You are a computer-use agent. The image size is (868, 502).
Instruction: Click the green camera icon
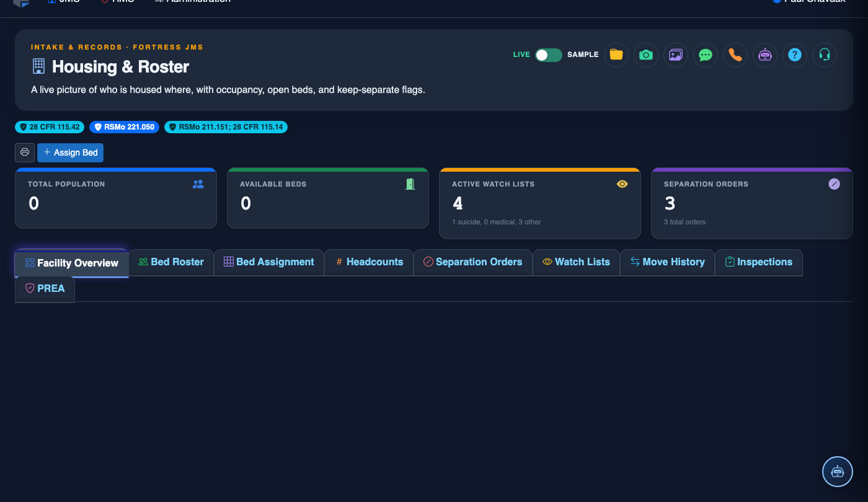click(x=645, y=55)
